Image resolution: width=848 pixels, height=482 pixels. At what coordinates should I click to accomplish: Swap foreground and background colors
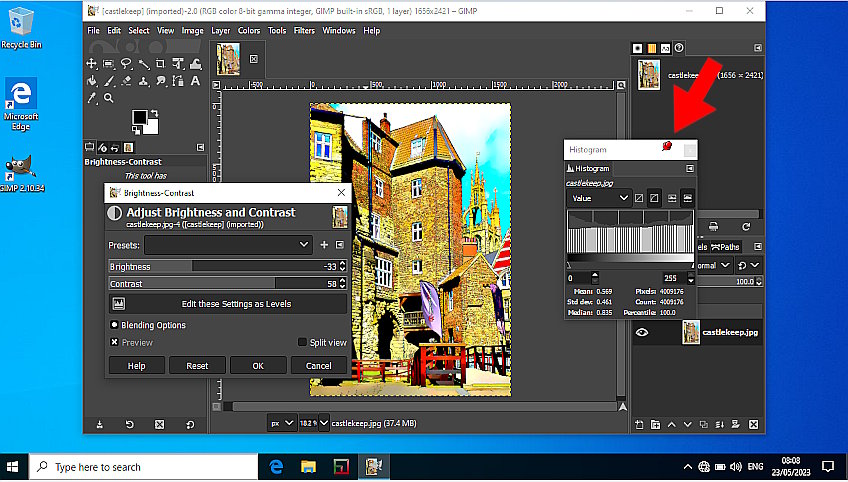(x=155, y=112)
